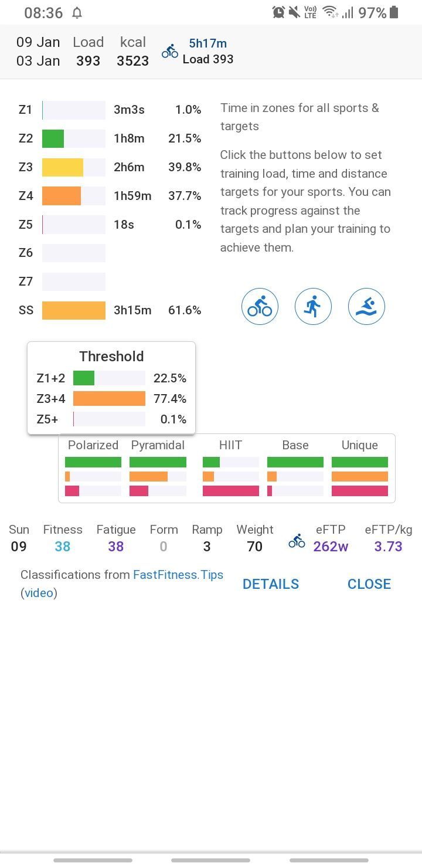Viewport: 422px width, 868px height.
Task: Pick the Base distribution pattern
Action: 295,469
